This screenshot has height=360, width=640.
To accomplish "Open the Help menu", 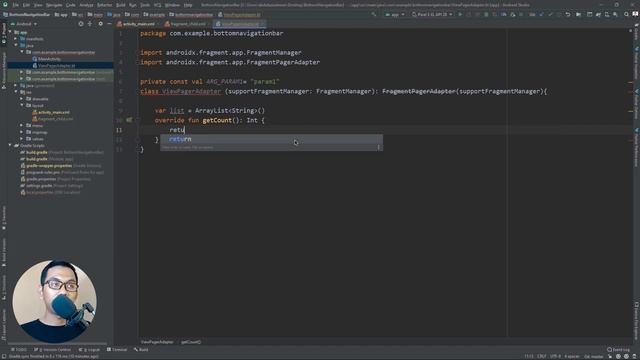I will pos(188,5).
